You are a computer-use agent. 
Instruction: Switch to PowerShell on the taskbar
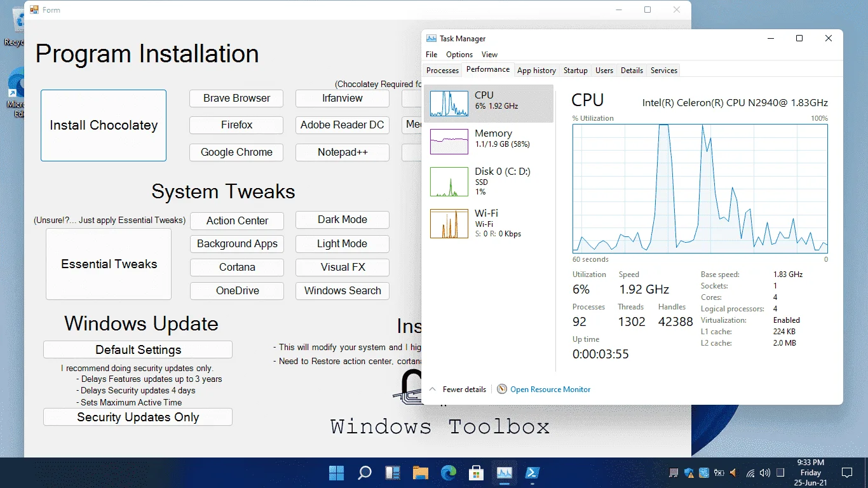tap(532, 473)
